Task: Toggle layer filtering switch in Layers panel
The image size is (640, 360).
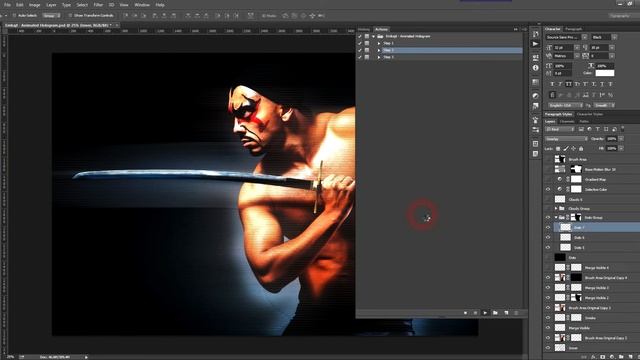Action: [622, 129]
